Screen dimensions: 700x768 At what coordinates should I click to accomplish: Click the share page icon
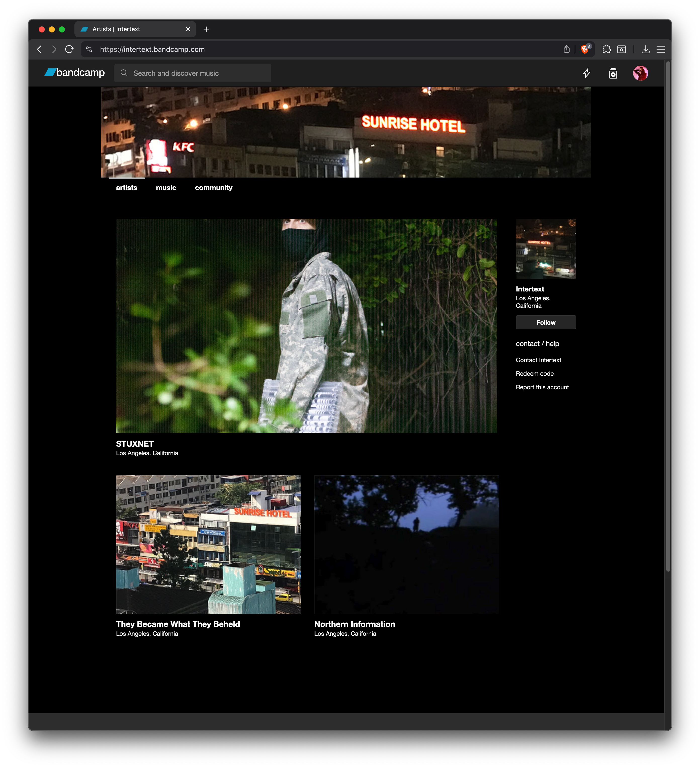(x=566, y=49)
